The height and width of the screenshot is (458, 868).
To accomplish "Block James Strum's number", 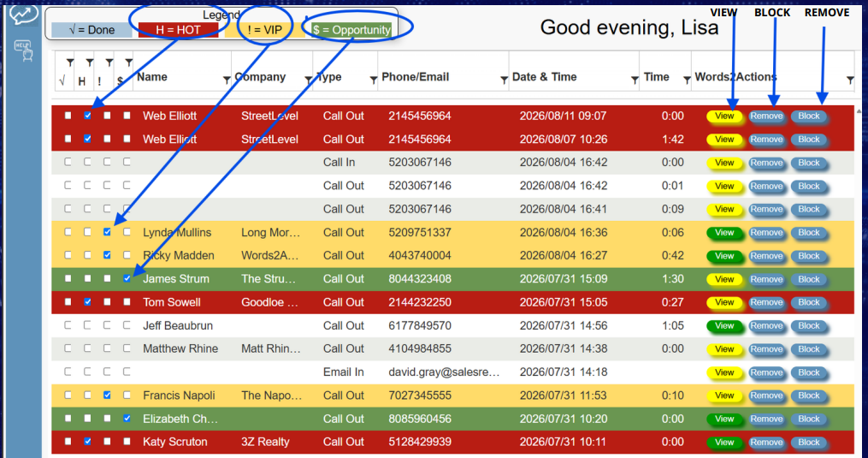I will pyautogui.click(x=809, y=279).
